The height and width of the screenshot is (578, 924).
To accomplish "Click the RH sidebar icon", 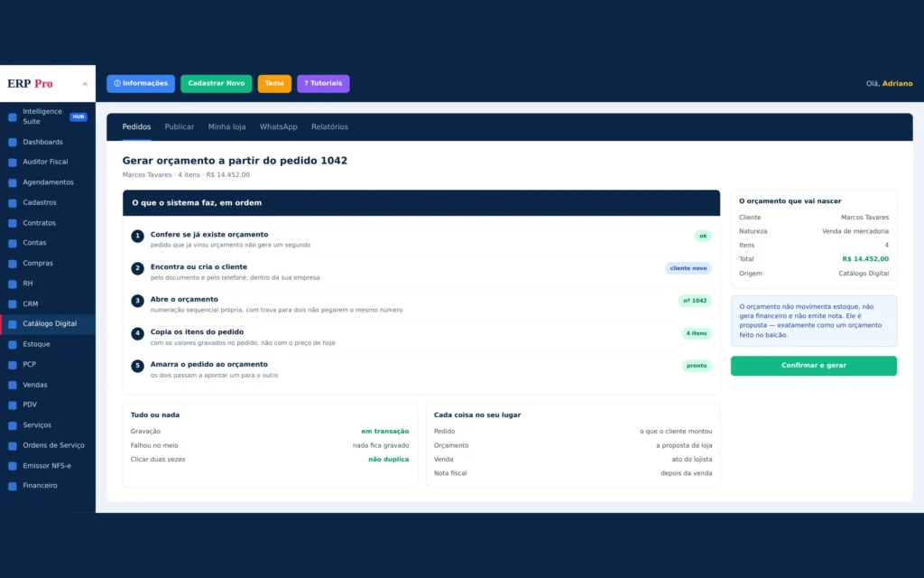I will [x=13, y=284].
